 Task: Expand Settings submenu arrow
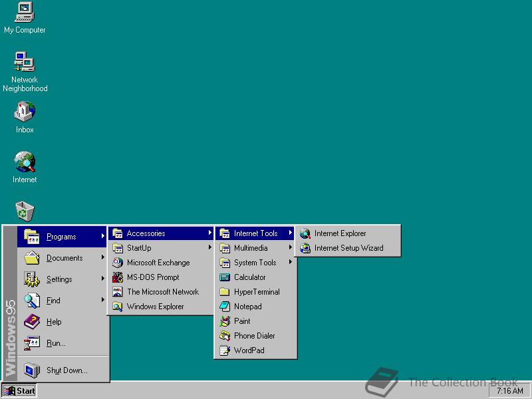(x=102, y=279)
